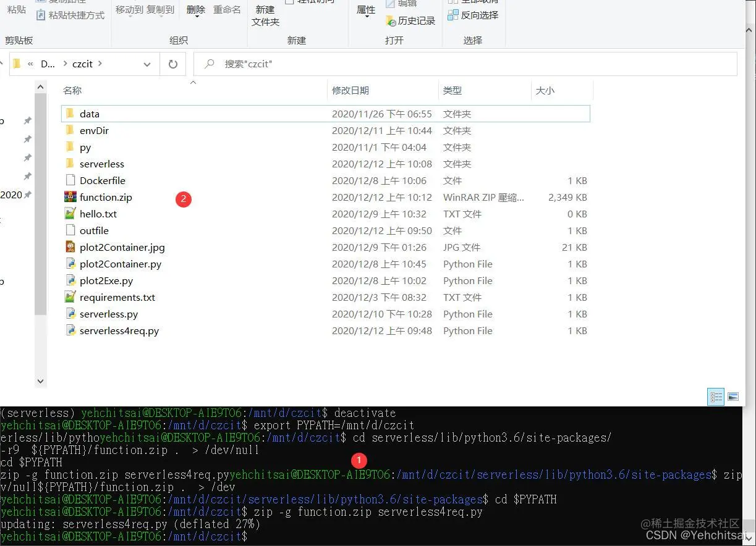The width and height of the screenshot is (756, 546).
Task: Click the terminal line 'updating: serverless4req.py (deflated 27%)'
Action: click(130, 524)
